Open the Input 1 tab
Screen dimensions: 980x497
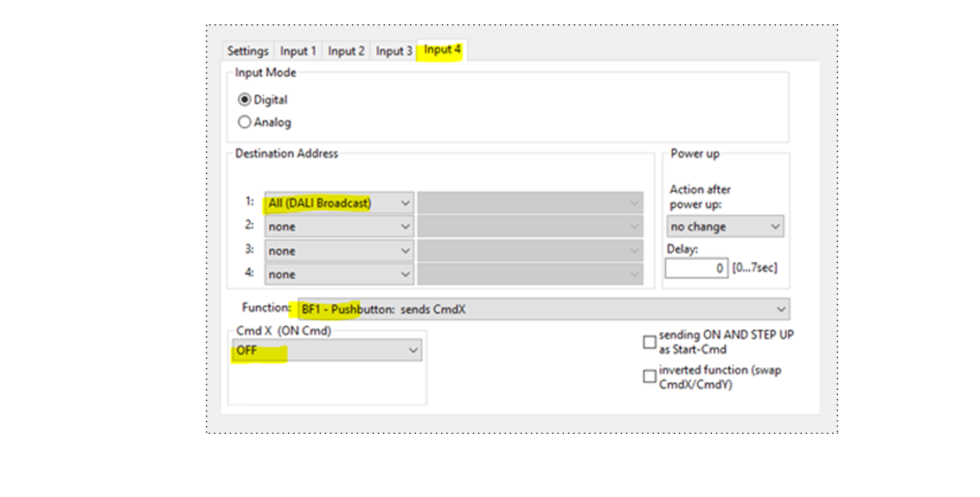[x=298, y=51]
